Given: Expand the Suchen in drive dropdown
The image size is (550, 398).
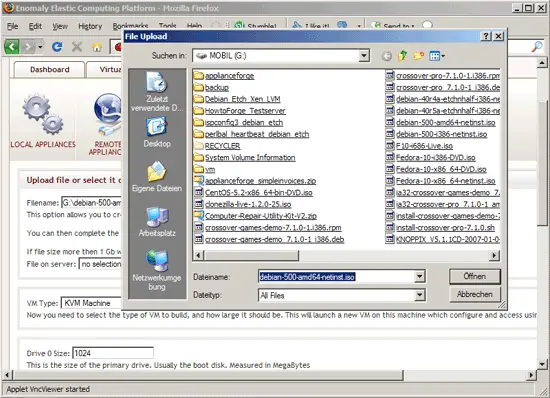Looking at the screenshot, I should point(364,55).
